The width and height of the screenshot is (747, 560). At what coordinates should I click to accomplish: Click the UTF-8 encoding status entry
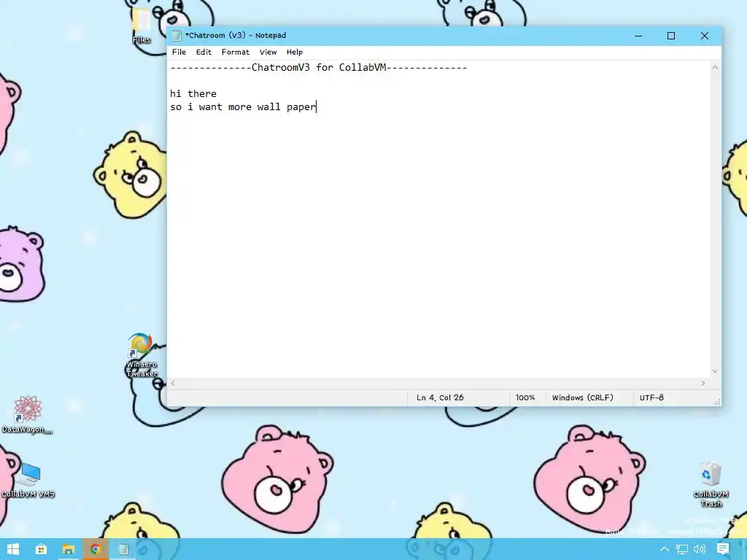(651, 397)
